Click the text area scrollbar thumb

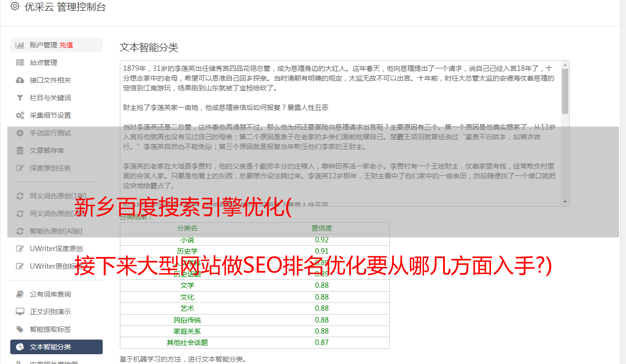pos(565,91)
